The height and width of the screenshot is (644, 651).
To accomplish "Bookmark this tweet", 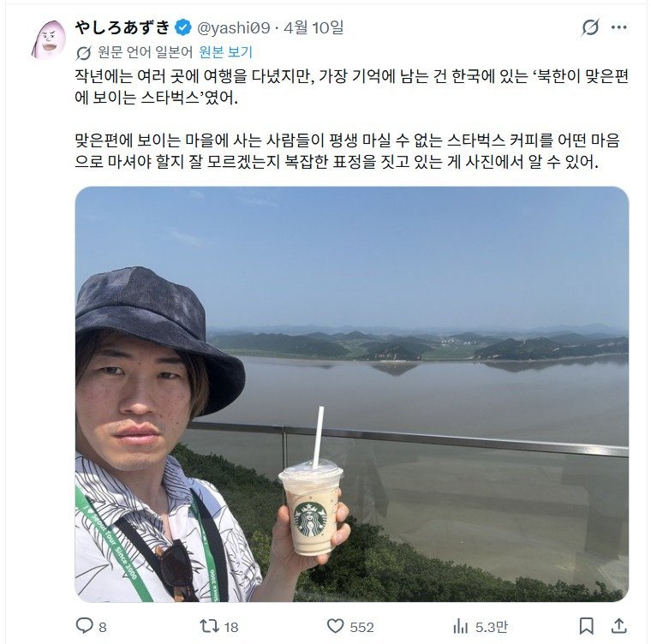I will click(x=586, y=626).
